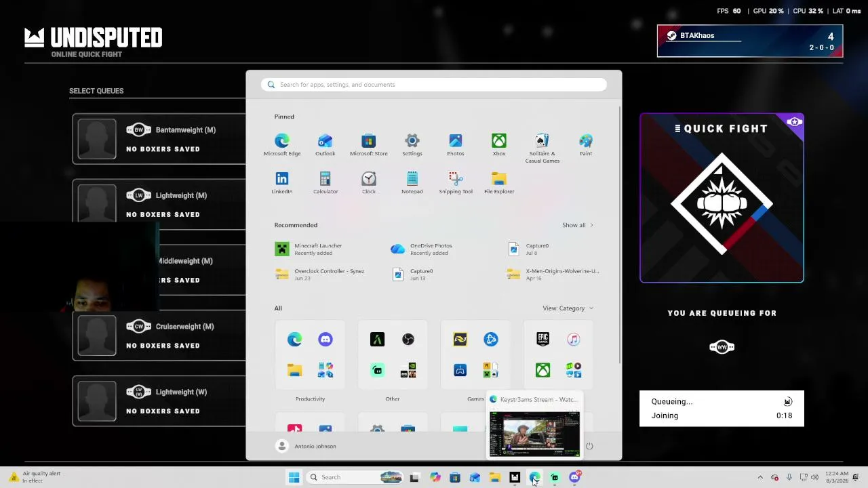
Task: Select the Cruiserweight (M) queue
Action: [159, 335]
